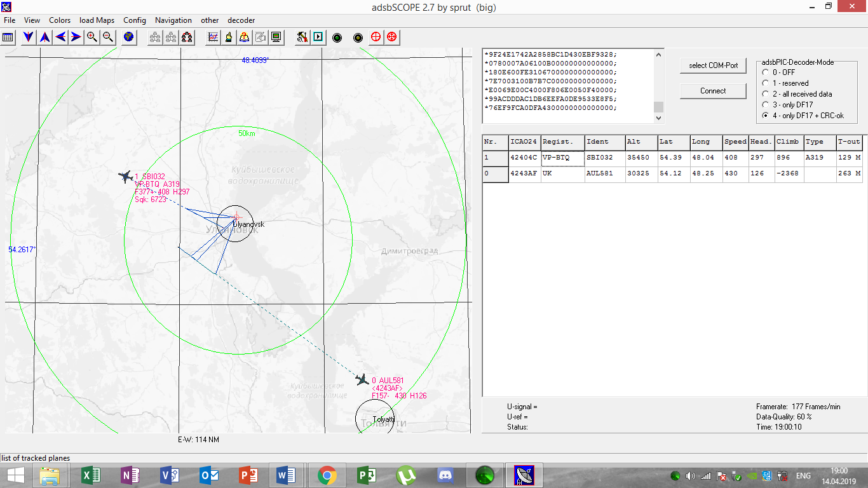Click the zoom in magnifier icon
This screenshot has height=488, width=868.
(92, 37)
